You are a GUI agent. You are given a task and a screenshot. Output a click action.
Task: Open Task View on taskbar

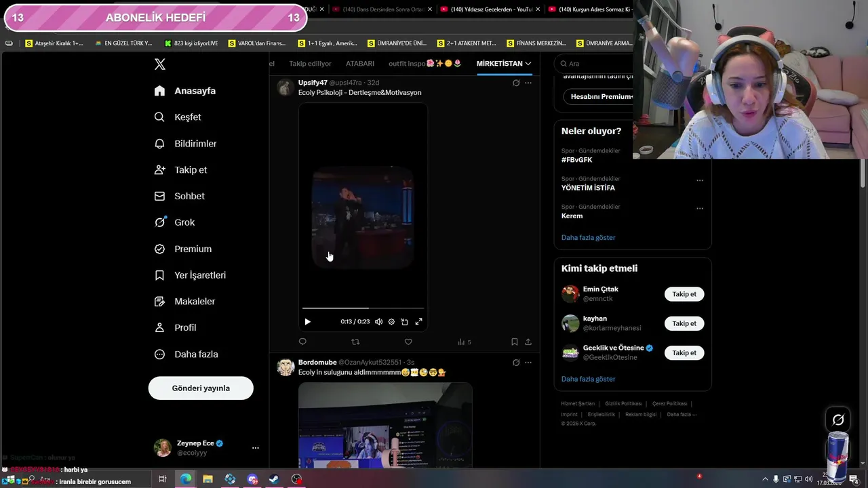coord(163,479)
